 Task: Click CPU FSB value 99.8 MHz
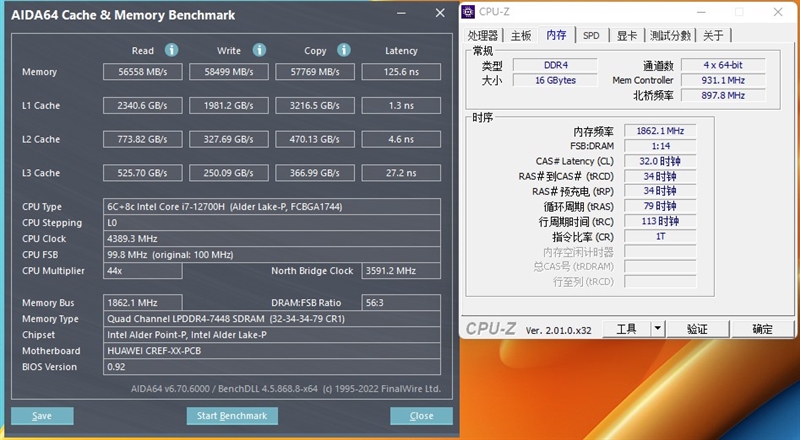coord(272,254)
